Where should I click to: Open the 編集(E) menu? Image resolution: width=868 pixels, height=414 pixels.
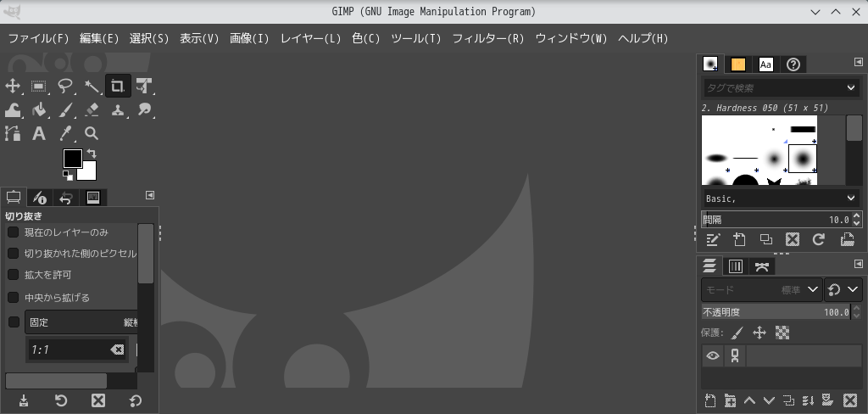click(x=99, y=38)
